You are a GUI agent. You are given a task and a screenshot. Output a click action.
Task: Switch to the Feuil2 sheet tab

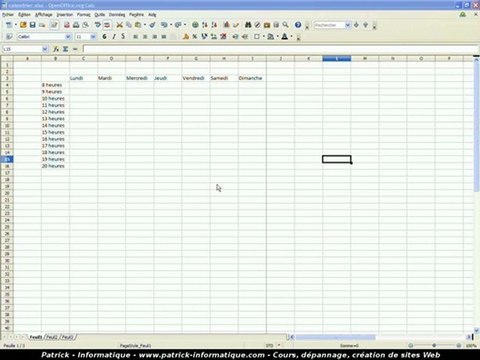52,337
